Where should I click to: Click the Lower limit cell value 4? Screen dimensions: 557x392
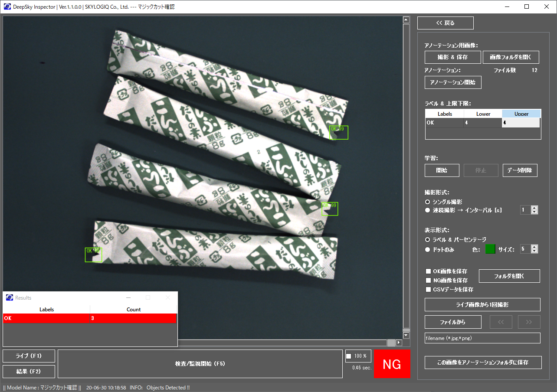pos(483,123)
